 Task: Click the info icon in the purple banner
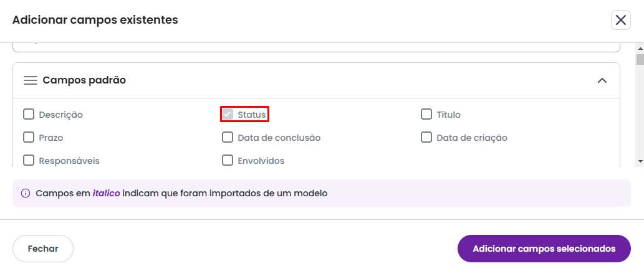coord(26,193)
